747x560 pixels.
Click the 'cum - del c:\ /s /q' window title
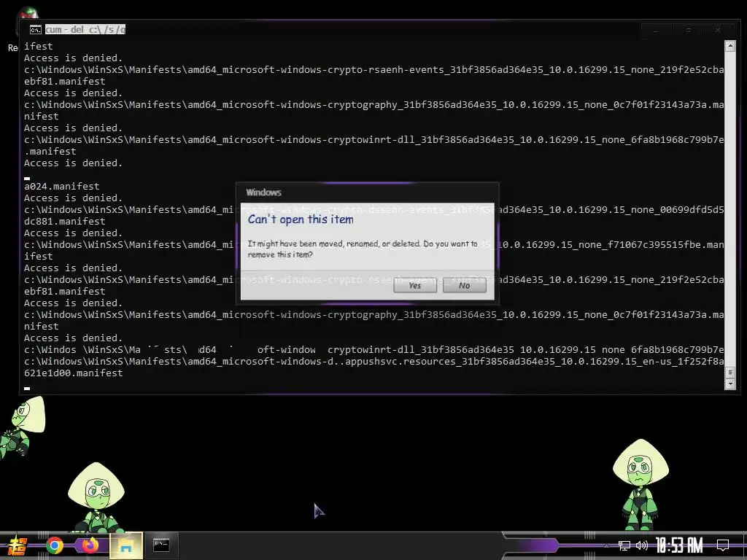point(85,29)
